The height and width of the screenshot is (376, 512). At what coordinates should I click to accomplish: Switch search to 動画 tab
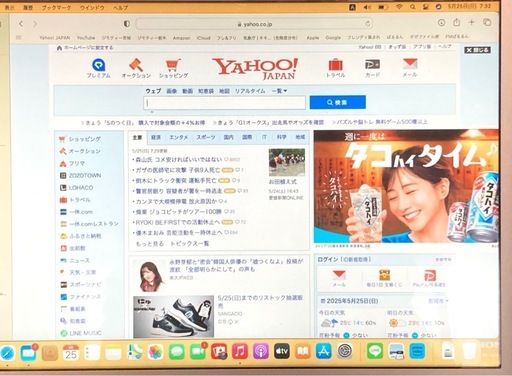click(x=188, y=91)
